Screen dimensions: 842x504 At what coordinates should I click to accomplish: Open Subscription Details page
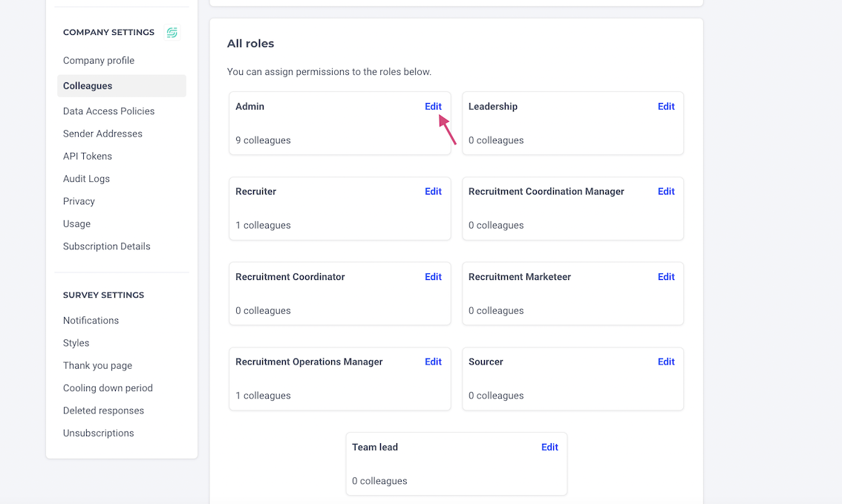[107, 246]
